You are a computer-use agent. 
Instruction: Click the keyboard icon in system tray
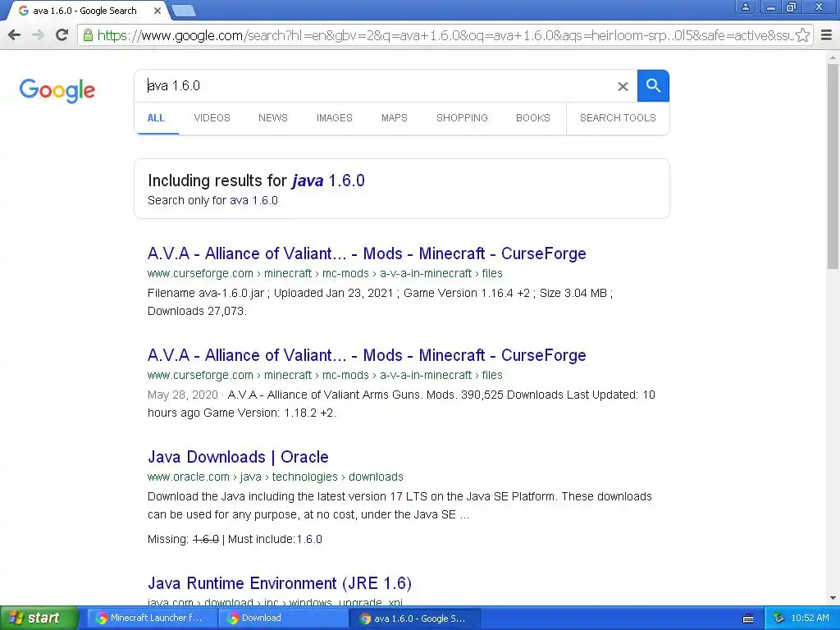click(x=748, y=619)
